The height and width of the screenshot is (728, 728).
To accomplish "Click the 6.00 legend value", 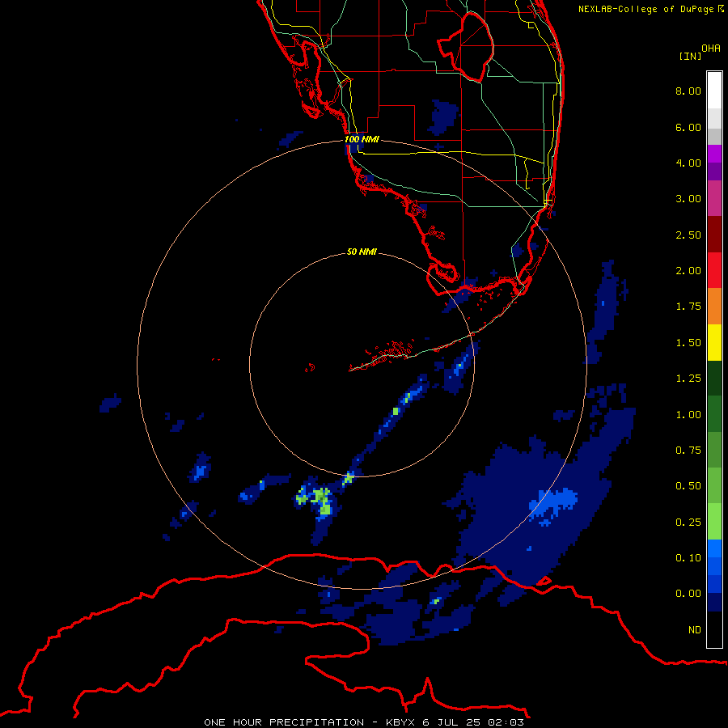I will tap(688, 127).
